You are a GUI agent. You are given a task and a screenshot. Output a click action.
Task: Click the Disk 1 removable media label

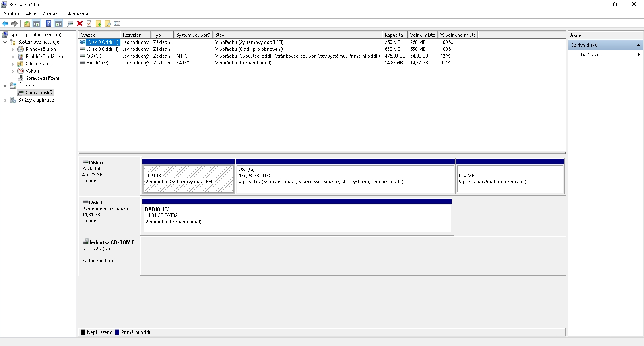tap(110, 215)
